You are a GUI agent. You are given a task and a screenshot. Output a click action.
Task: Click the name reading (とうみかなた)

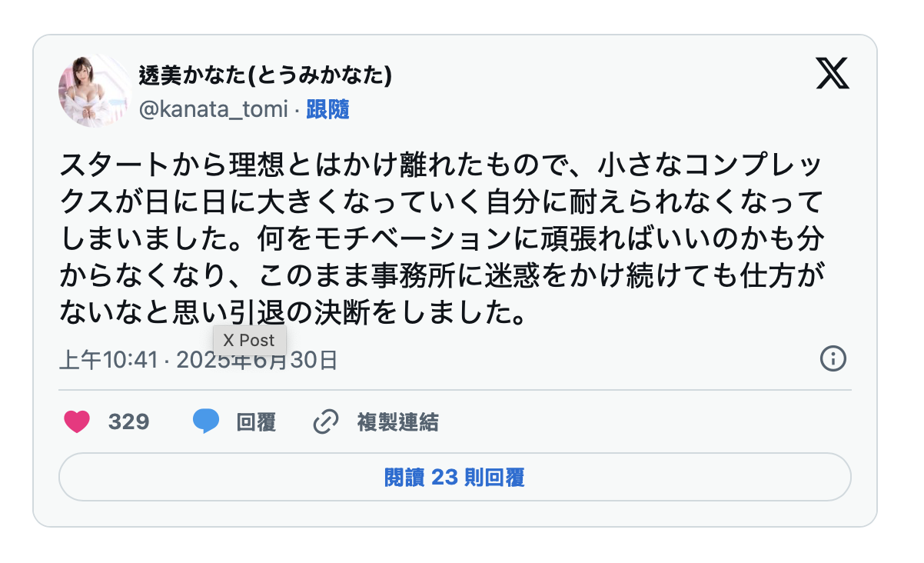click(324, 75)
